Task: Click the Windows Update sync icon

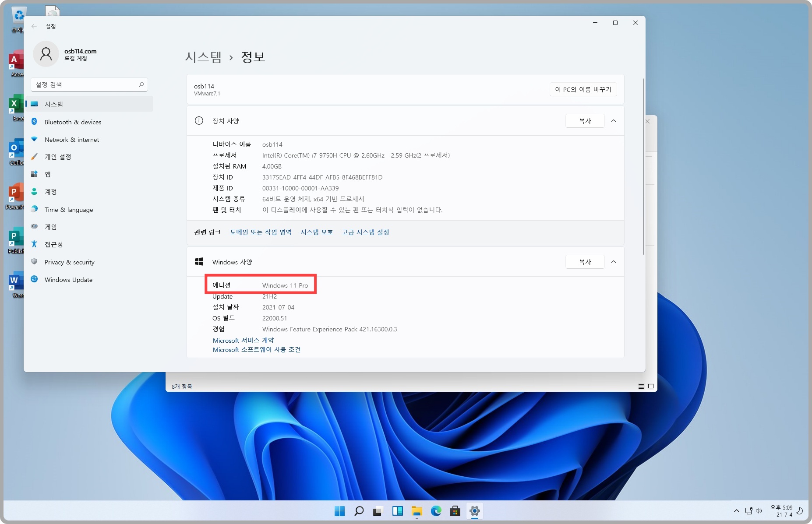Action: pyautogui.click(x=34, y=279)
